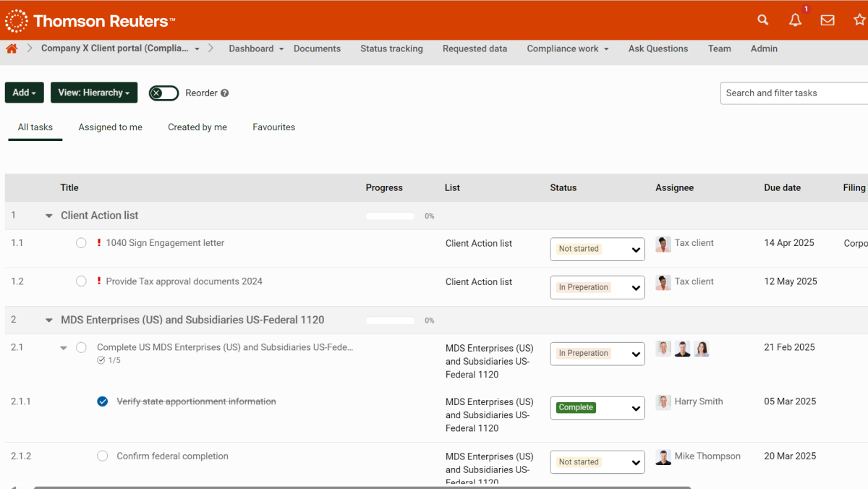
Task: Switch to Assigned to me tab
Action: (x=110, y=127)
